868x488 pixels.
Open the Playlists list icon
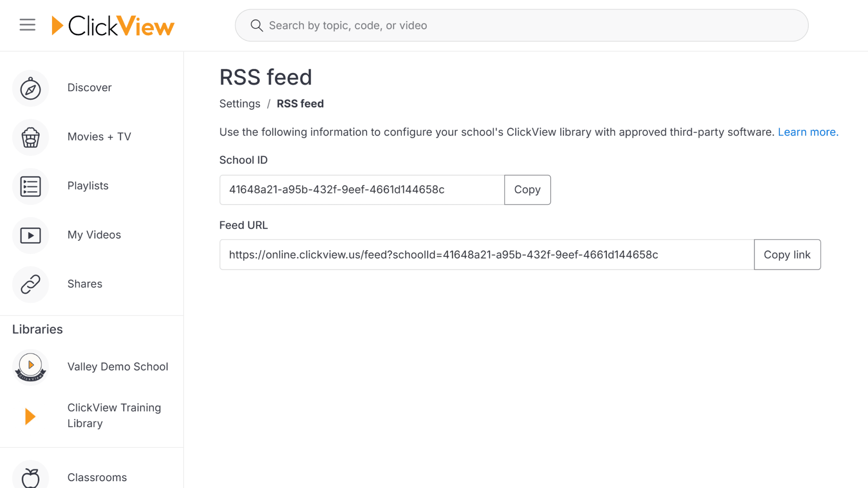click(30, 186)
